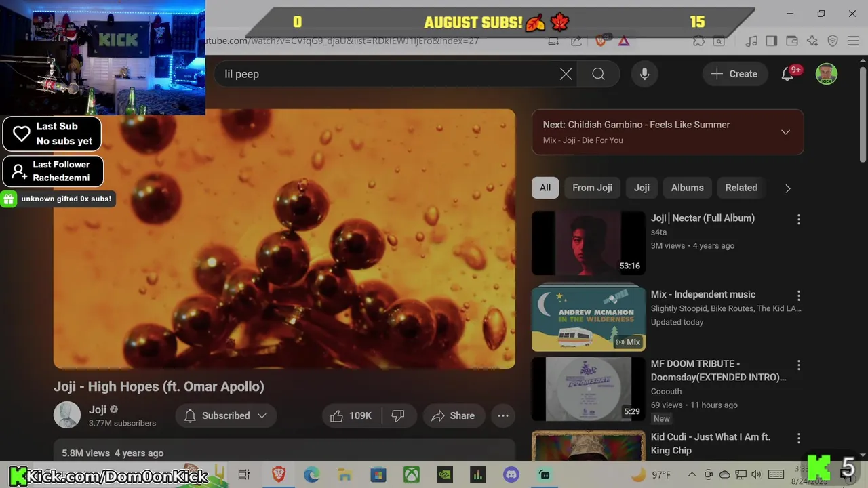Screen dimensions: 868x488
Task: Open the MF DOOM Doomsday video thumbnail
Action: click(588, 389)
